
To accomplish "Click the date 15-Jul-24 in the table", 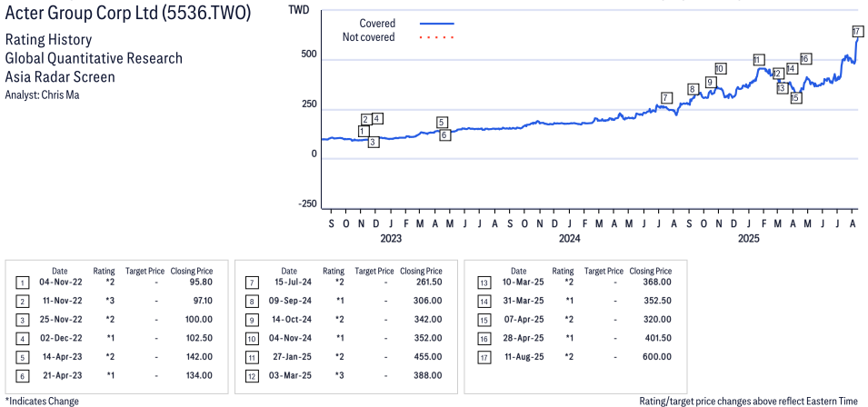I will coord(292,283).
